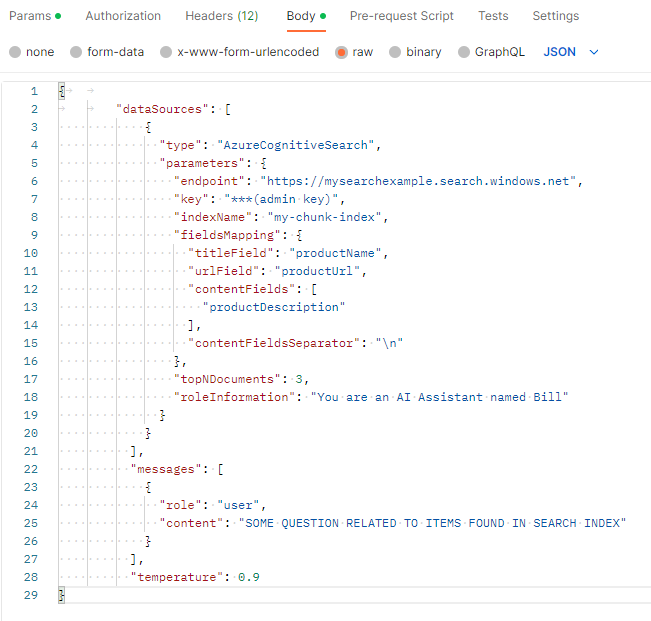Click the "messages" key on line 22
This screenshot has width=651, height=621.
(166, 469)
